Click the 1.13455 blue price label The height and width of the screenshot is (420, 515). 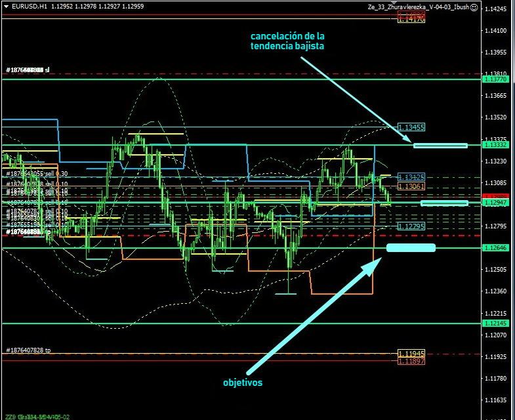(411, 127)
